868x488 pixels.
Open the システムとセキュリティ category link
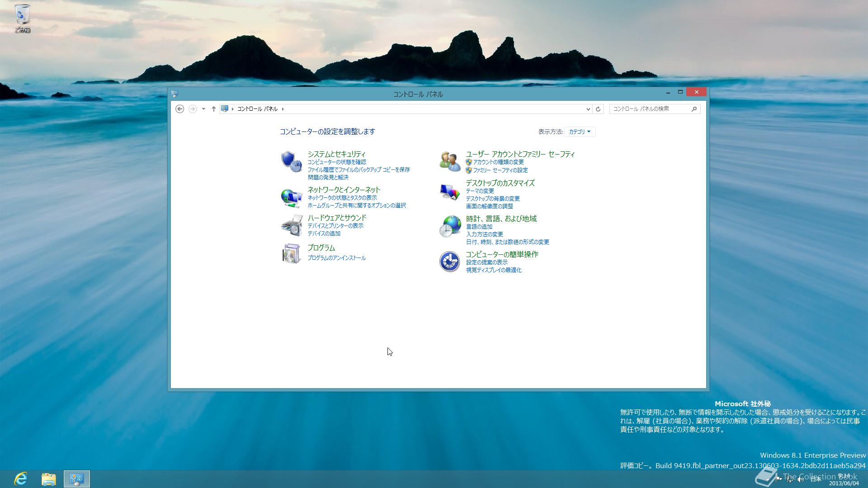click(x=336, y=154)
